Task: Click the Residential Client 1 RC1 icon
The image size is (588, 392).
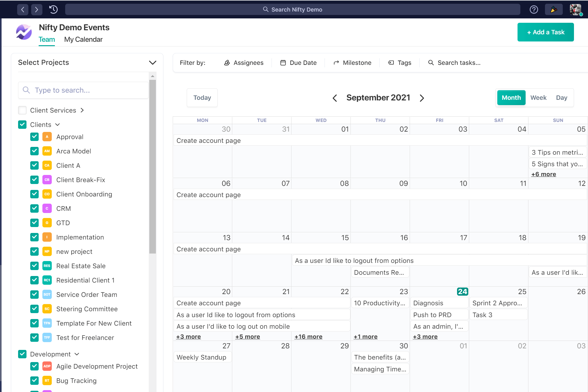Action: (47, 280)
